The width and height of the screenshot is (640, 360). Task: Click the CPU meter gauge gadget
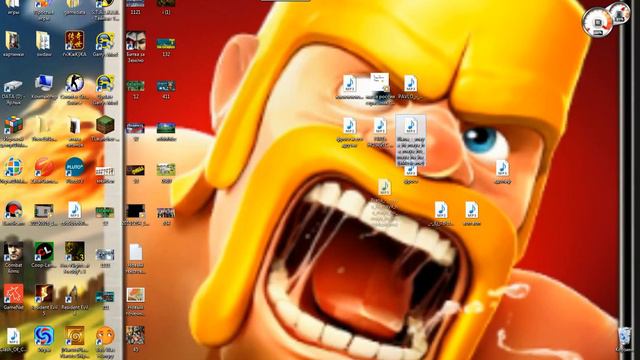(x=597, y=22)
